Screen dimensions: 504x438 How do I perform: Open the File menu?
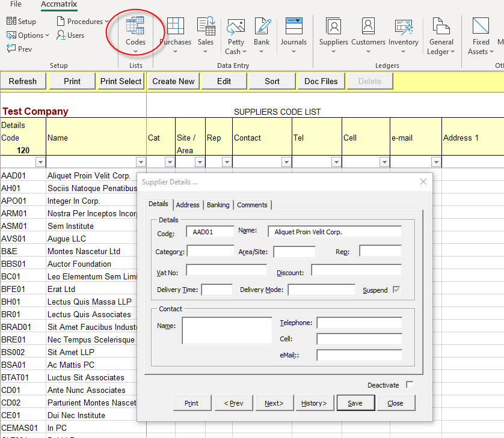(x=16, y=5)
